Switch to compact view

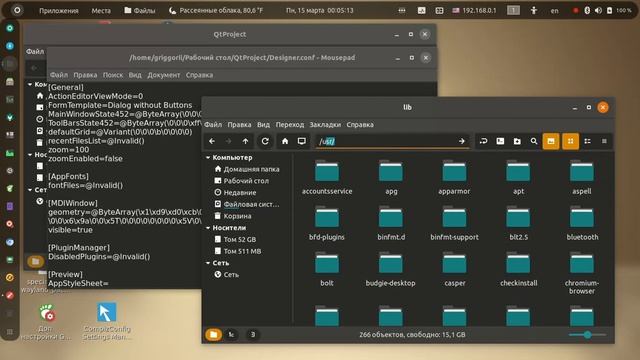pyautogui.click(x=604, y=141)
